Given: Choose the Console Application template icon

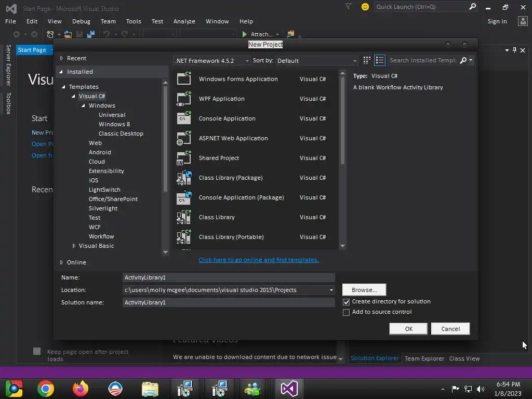Looking at the screenshot, I should 184,118.
